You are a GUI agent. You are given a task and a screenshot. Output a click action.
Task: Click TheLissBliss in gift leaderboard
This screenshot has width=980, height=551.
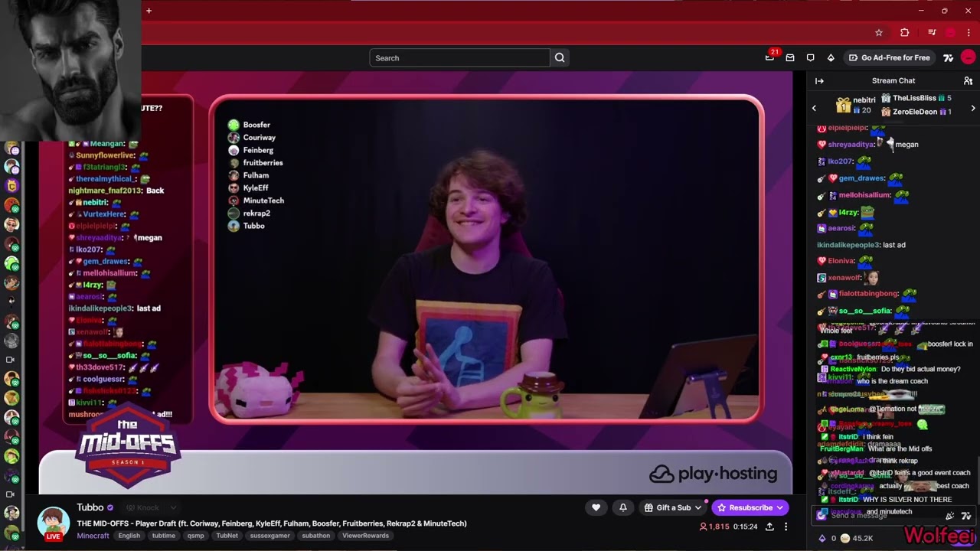point(914,98)
